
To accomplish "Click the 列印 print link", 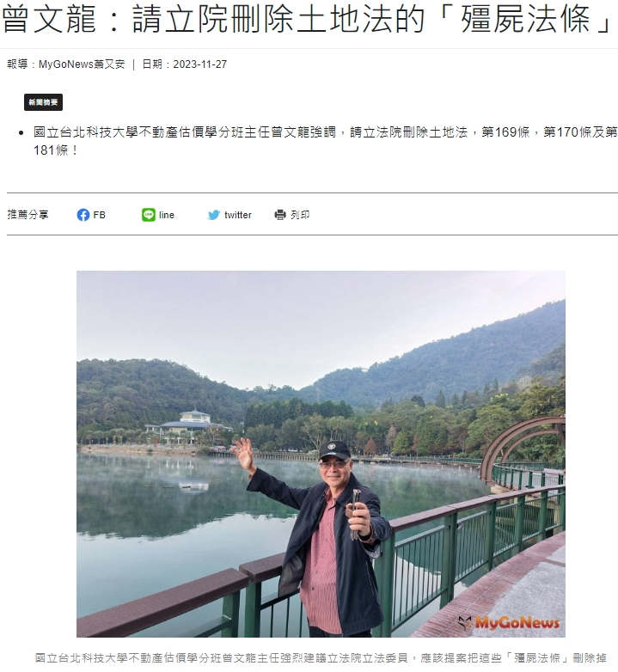I will point(300,215).
